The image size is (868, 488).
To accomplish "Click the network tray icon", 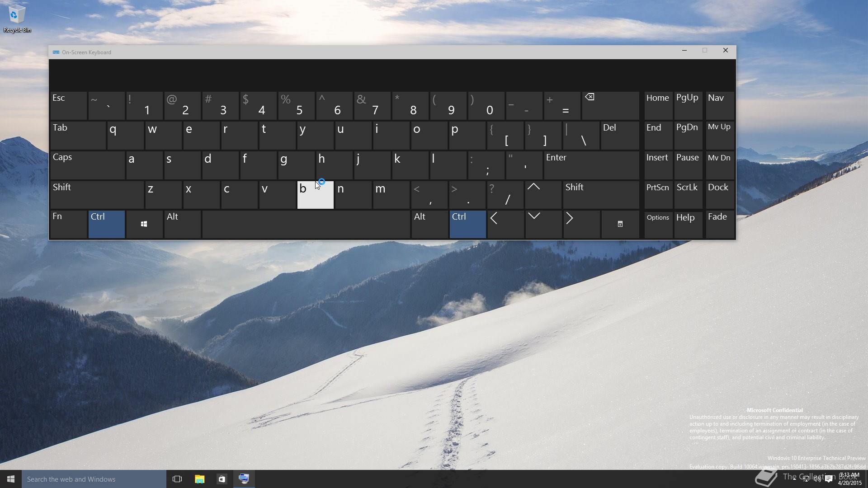I will [806, 479].
